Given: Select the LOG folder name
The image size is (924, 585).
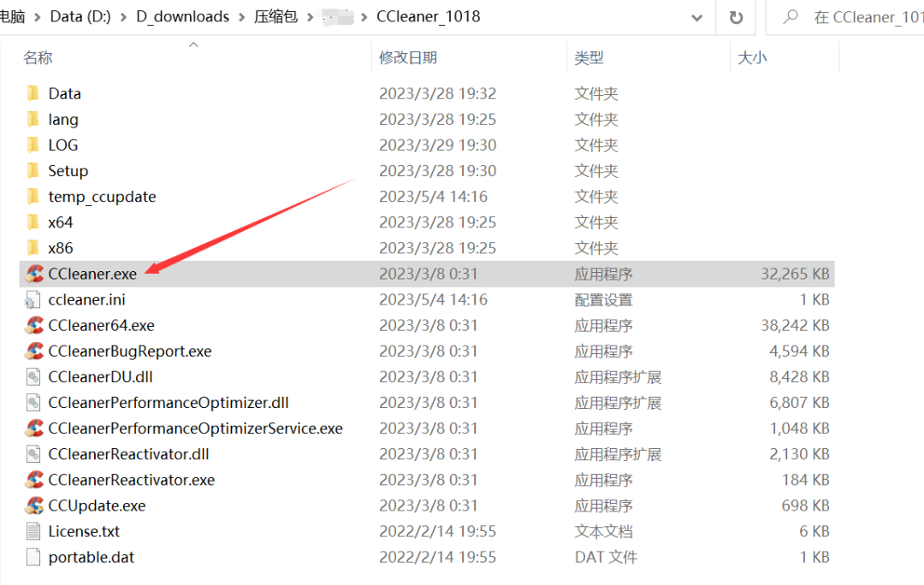Looking at the screenshot, I should (x=63, y=145).
